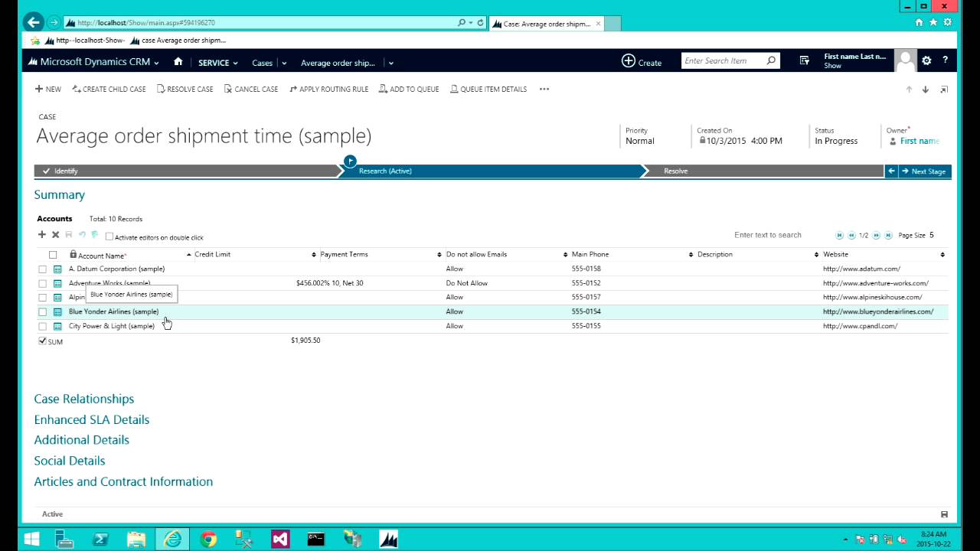Open the settings gear in CRM header
Image resolution: width=980 pixels, height=551 pixels.
click(926, 61)
